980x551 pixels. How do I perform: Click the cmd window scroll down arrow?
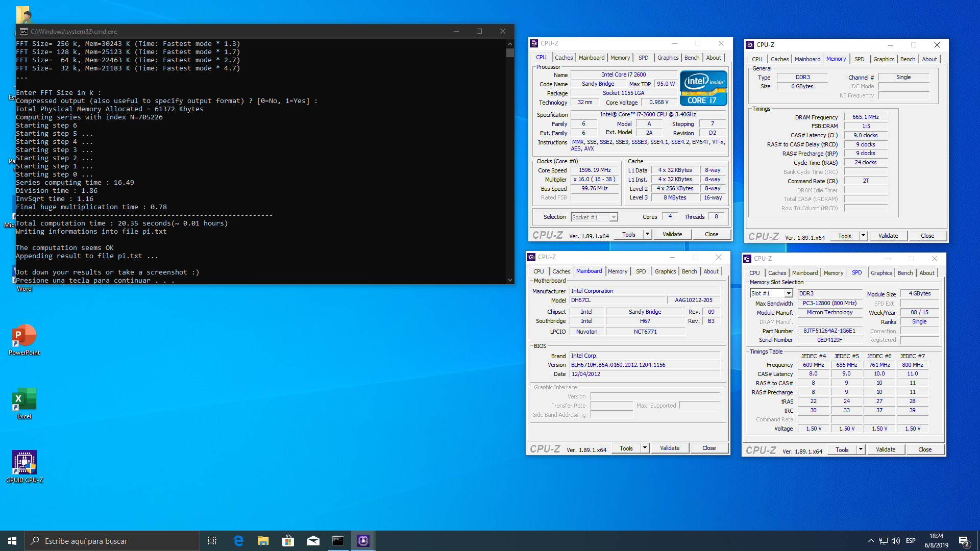510,280
